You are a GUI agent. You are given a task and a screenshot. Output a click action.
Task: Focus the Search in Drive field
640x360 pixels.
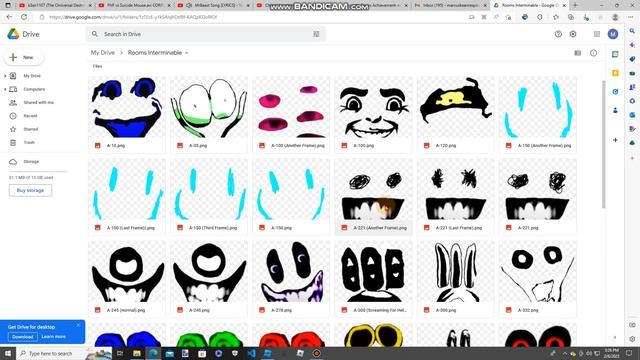(206, 34)
